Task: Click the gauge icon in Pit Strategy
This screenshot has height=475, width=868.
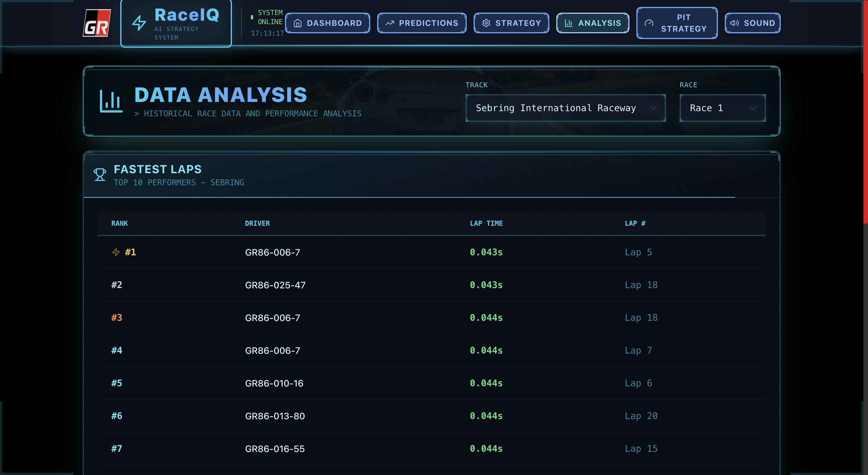Action: tap(649, 23)
